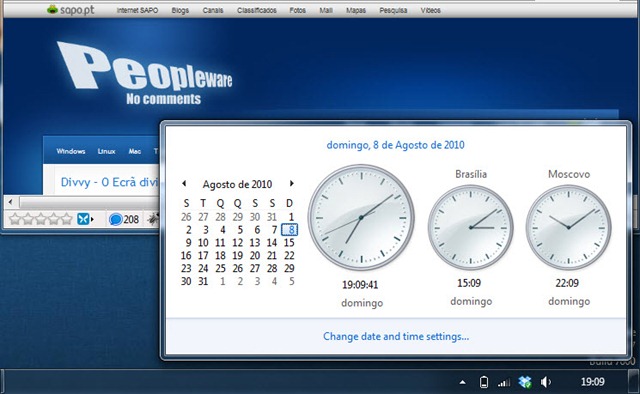Open Vídeos in the SAPO bar
640x394 pixels.
pos(431,11)
